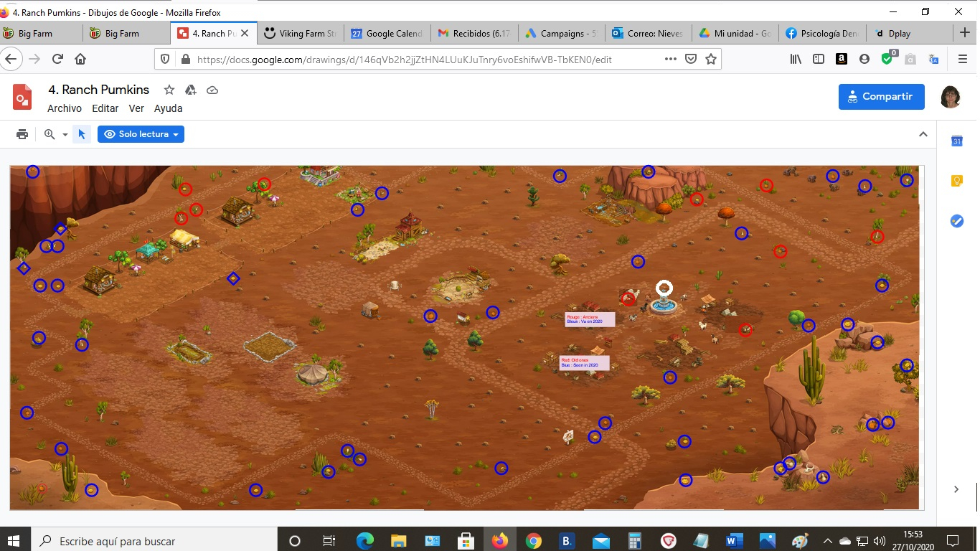
Task: Star the Ranch Pumkins document
Action: coord(169,90)
